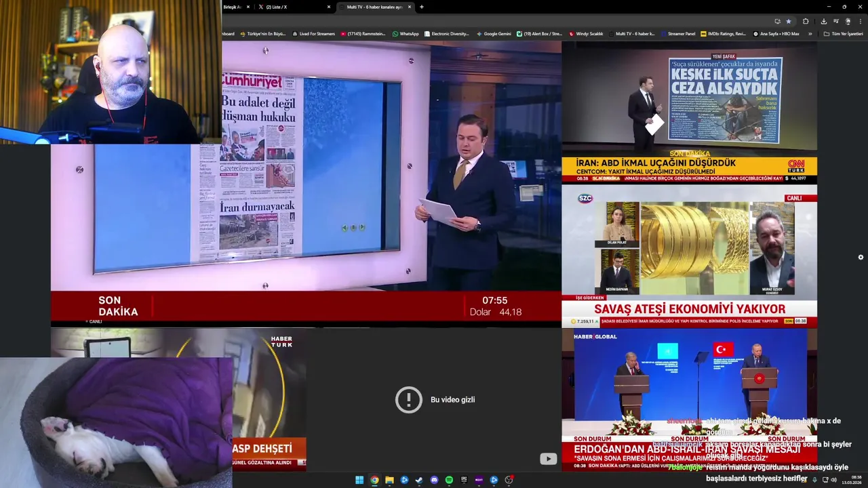868x488 pixels.
Task: Open the clock and date in the system tray
Action: tap(853, 480)
